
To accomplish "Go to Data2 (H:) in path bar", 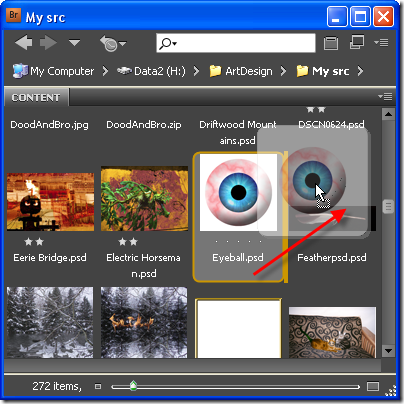I will click(x=151, y=71).
